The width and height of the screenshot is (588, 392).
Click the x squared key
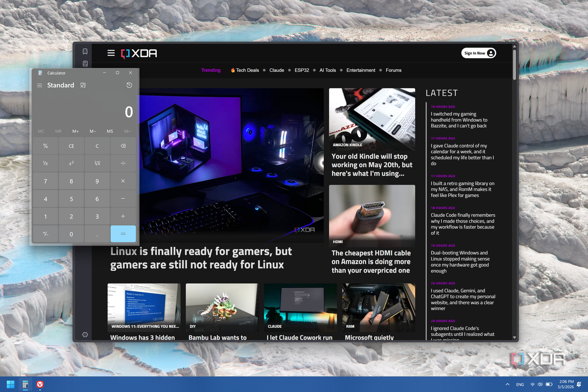(x=71, y=163)
